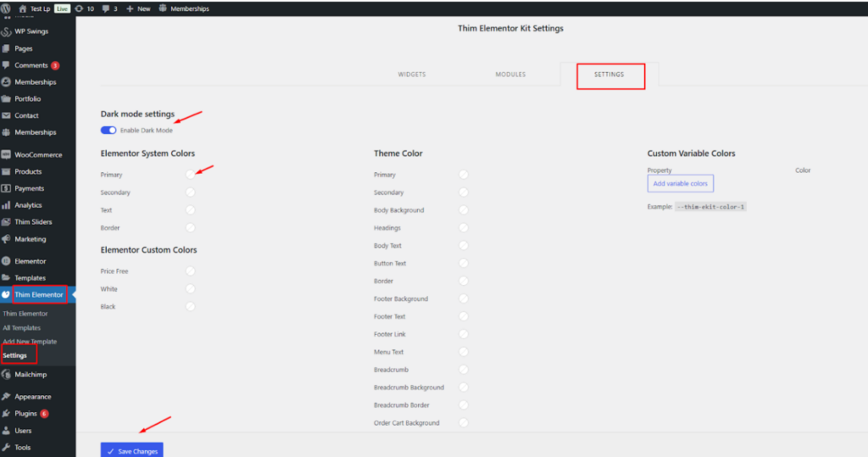Click the WP Swings sidebar icon
The width and height of the screenshot is (868, 457).
point(6,31)
